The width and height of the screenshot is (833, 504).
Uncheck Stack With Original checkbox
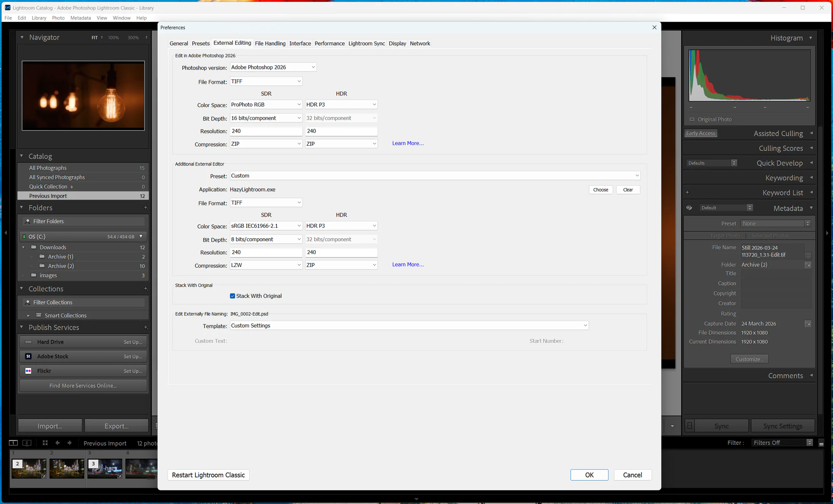click(232, 296)
